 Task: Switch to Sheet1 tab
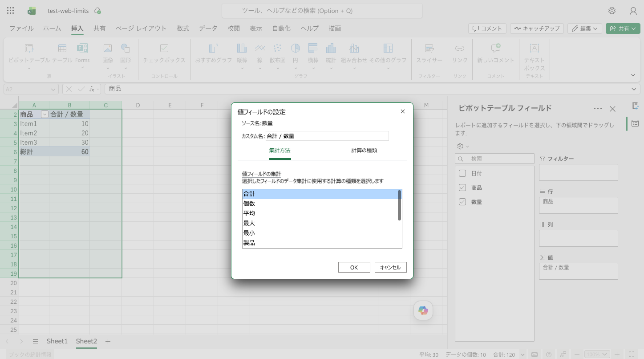click(x=57, y=341)
